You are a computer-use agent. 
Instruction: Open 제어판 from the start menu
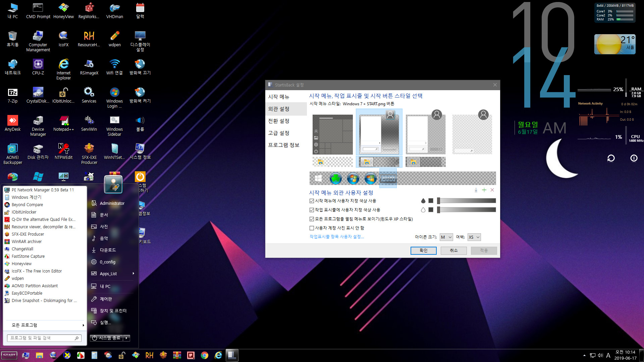coord(113,299)
